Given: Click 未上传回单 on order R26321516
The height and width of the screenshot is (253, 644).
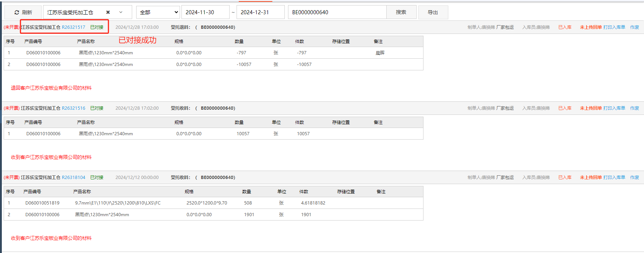Looking at the screenshot, I should click(591, 108).
